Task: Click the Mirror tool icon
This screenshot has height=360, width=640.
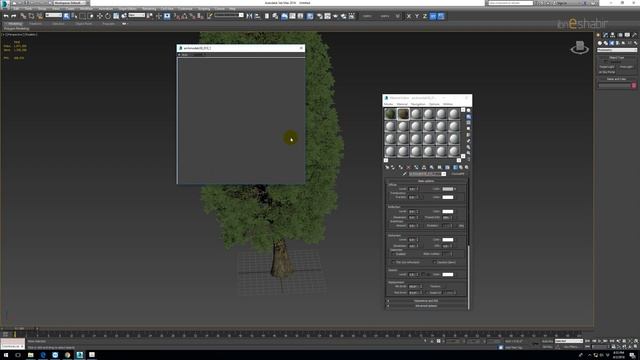Action: coord(249,16)
